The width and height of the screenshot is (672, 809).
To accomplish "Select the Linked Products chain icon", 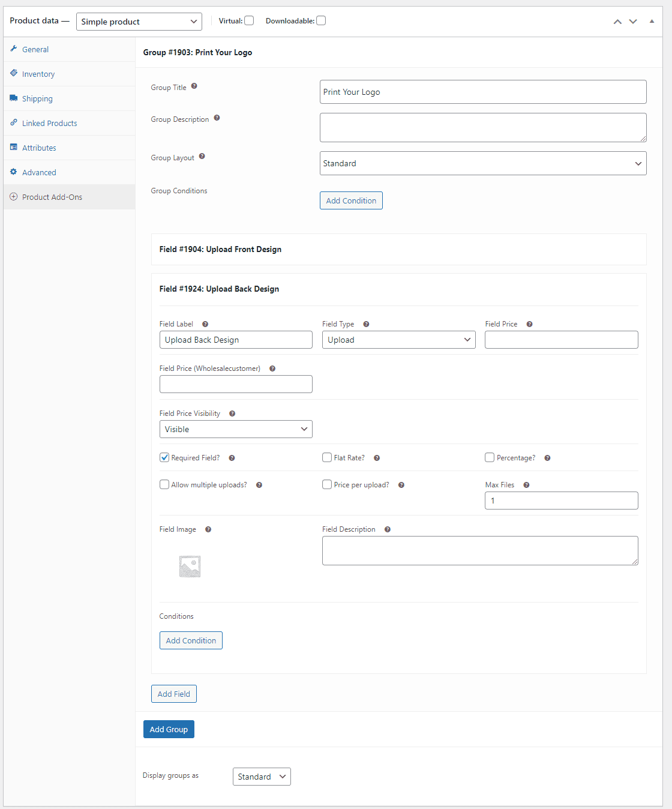I will tap(13, 122).
